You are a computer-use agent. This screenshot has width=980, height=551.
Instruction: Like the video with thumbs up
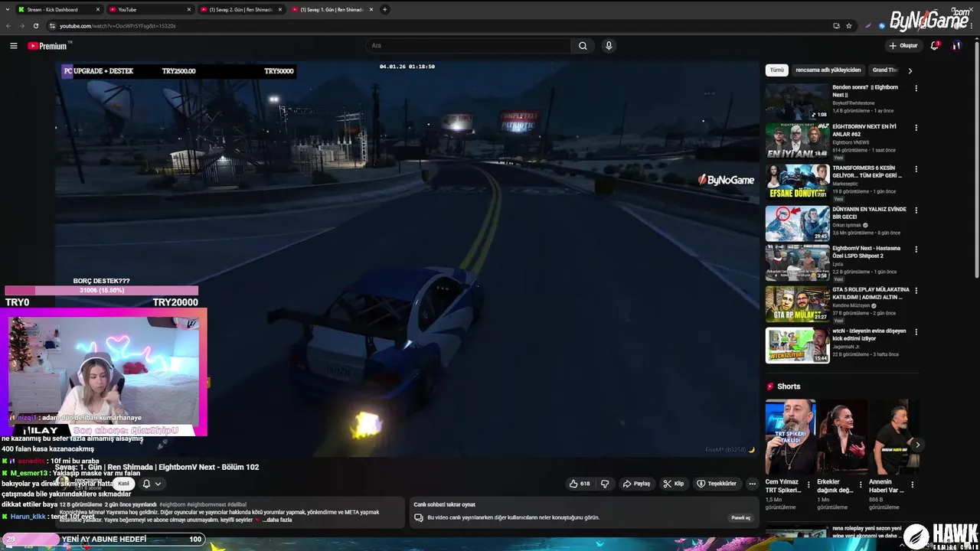(580, 484)
